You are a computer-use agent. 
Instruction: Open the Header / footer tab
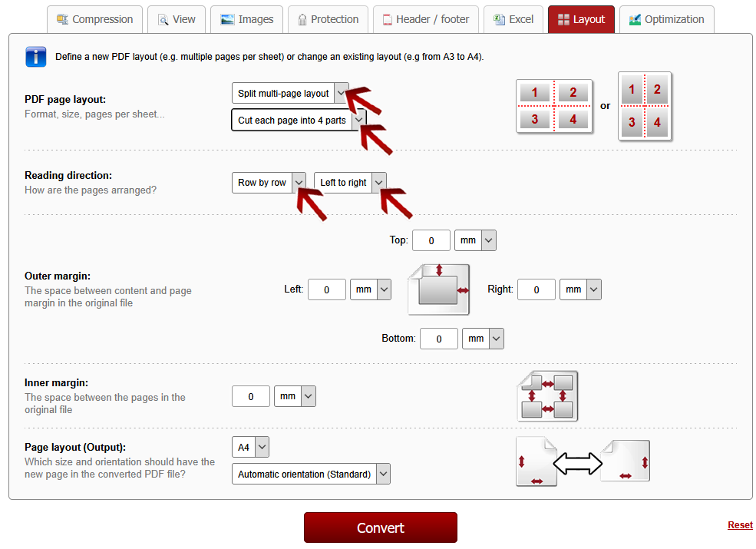pos(426,19)
